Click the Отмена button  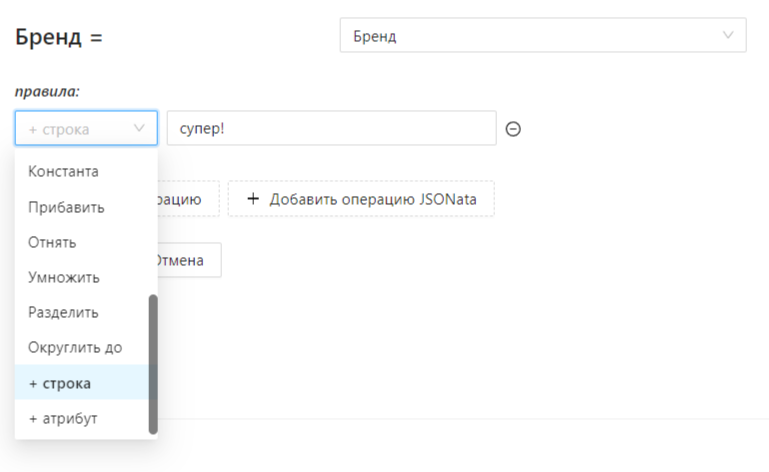pos(186,260)
